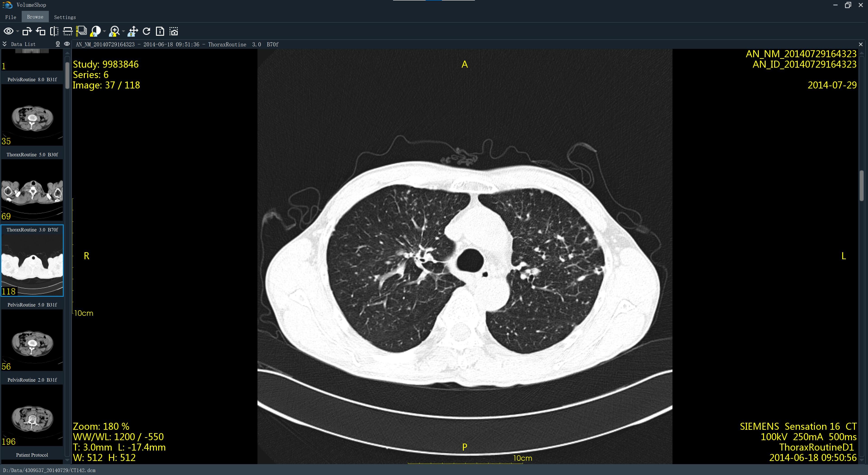Open the File menu

pos(10,17)
